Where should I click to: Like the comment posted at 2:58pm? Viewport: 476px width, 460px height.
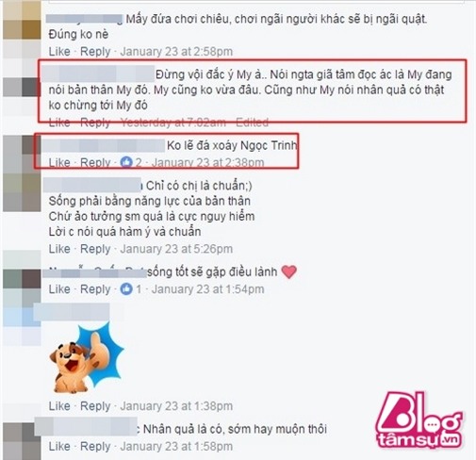[59, 51]
